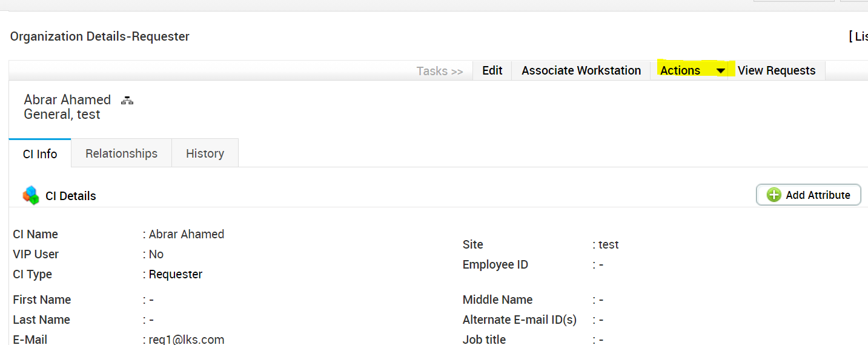Click the org chart icon beside Abrar Ahamed
The image size is (868, 345).
click(127, 101)
